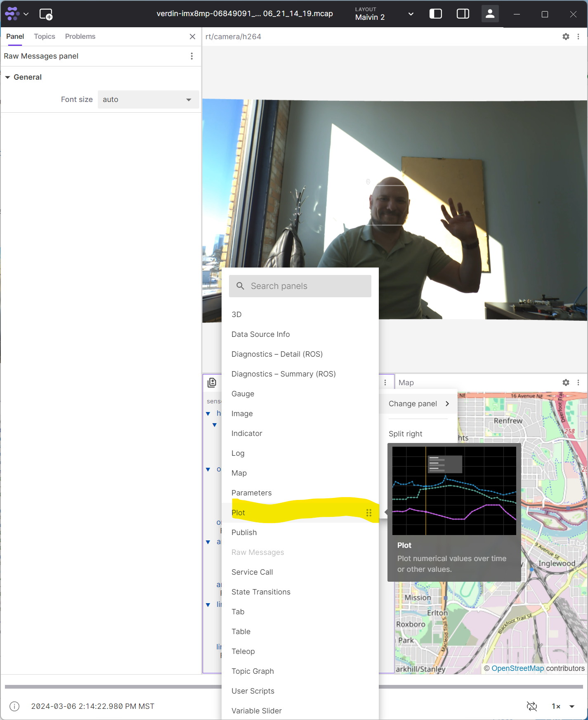Click the data source info icon
588x720 pixels.
[x=14, y=706]
